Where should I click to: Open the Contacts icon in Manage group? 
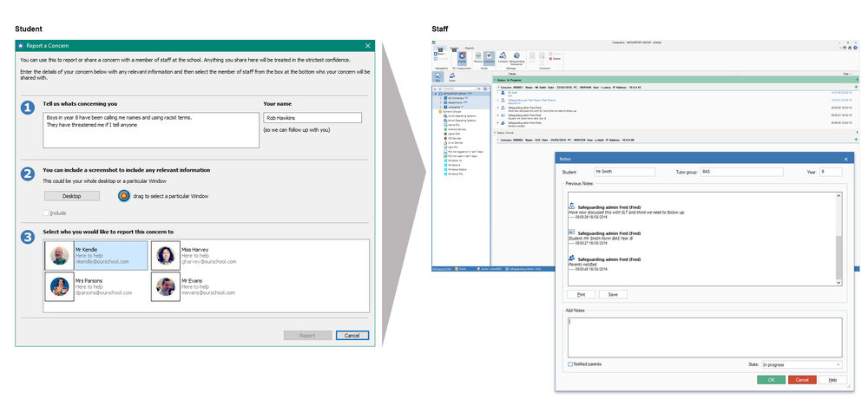coord(503,57)
